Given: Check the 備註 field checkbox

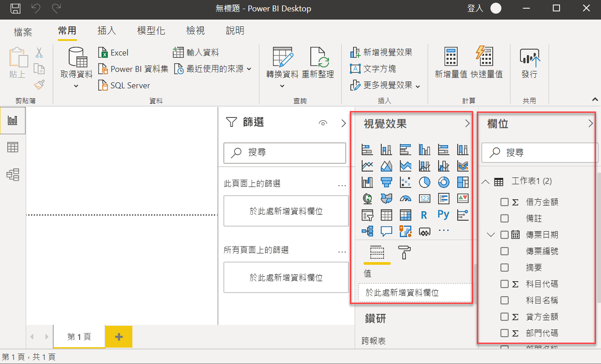Looking at the screenshot, I should [x=504, y=218].
